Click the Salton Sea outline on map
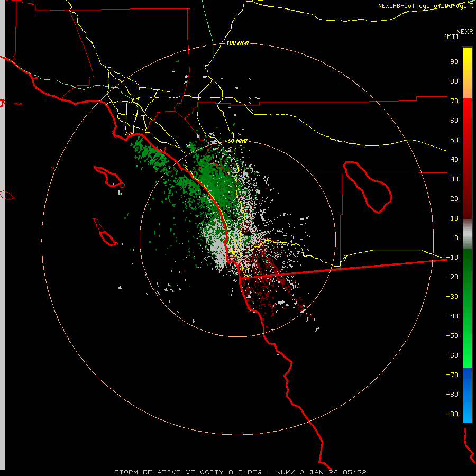This screenshot has height=476, width=476. coord(368,187)
